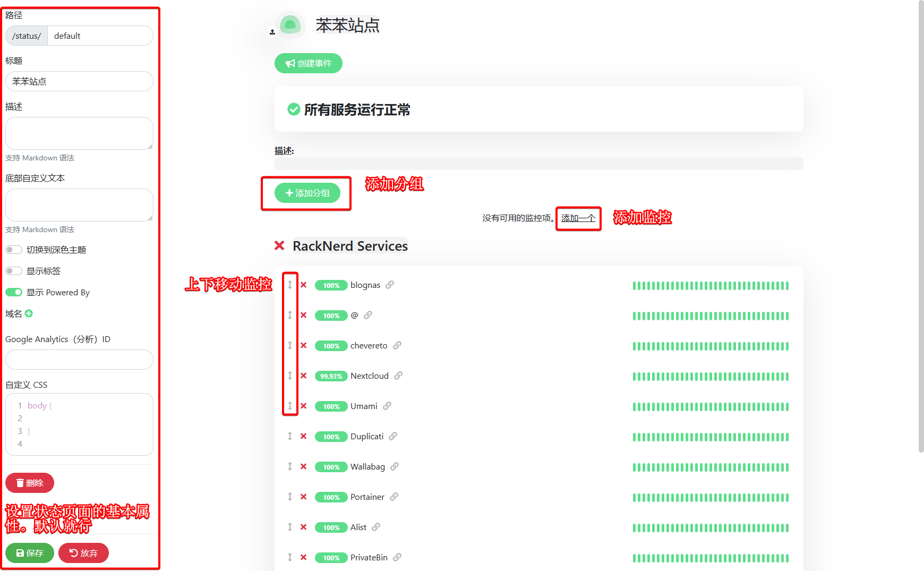This screenshot has height=571, width=924.
Task: Click the heartbeat bar for Portainer
Action: coord(711,498)
